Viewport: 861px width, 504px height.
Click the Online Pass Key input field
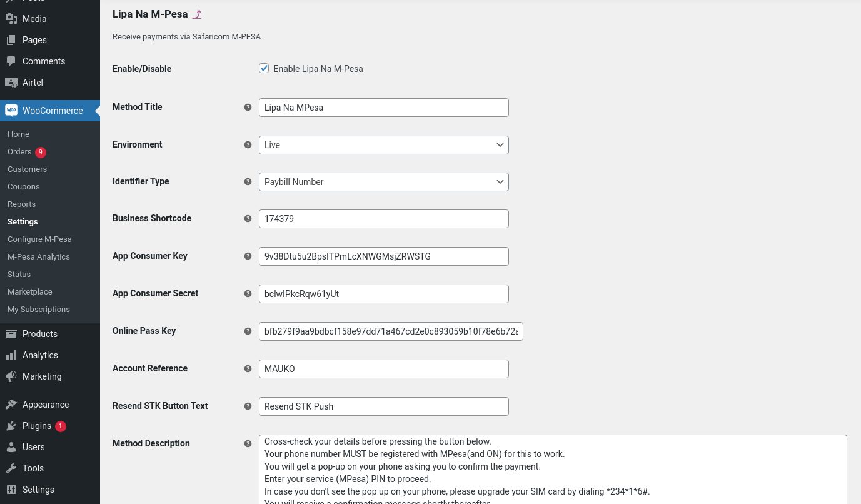(391, 331)
